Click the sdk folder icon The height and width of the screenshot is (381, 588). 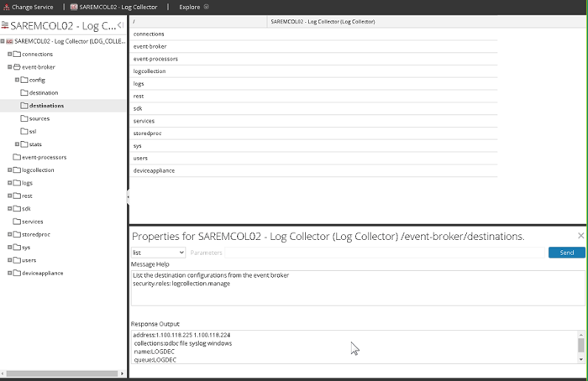[x=17, y=209]
